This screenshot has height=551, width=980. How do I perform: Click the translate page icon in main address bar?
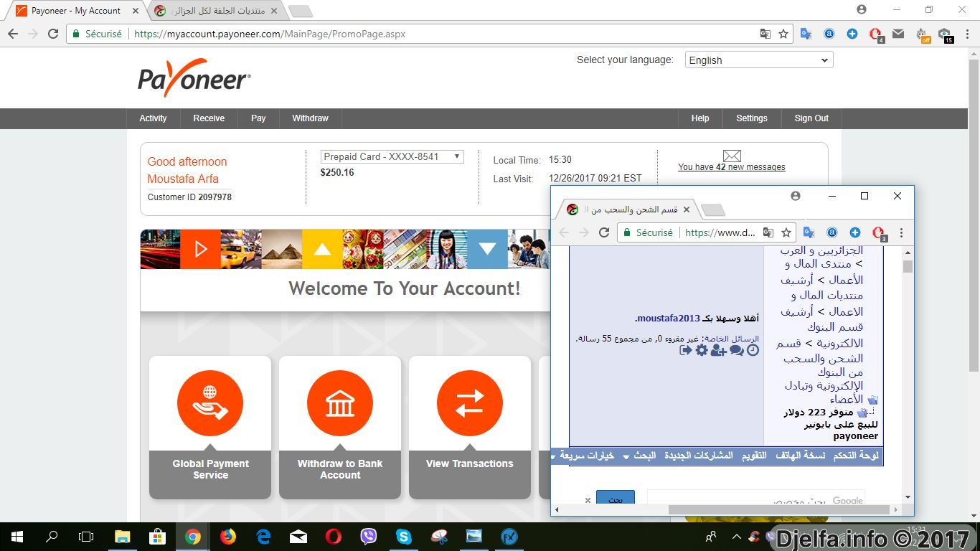coord(765,34)
